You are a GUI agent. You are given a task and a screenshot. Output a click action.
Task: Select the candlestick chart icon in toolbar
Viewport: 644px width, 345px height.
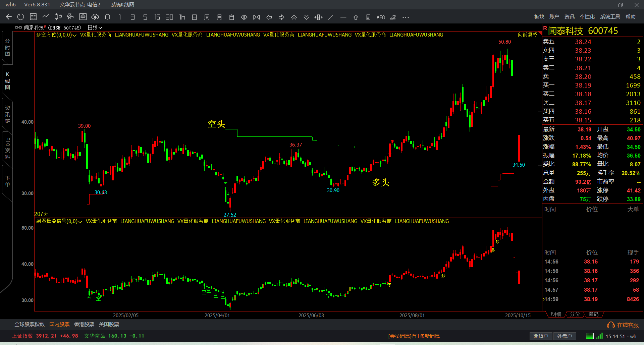click(x=58, y=17)
